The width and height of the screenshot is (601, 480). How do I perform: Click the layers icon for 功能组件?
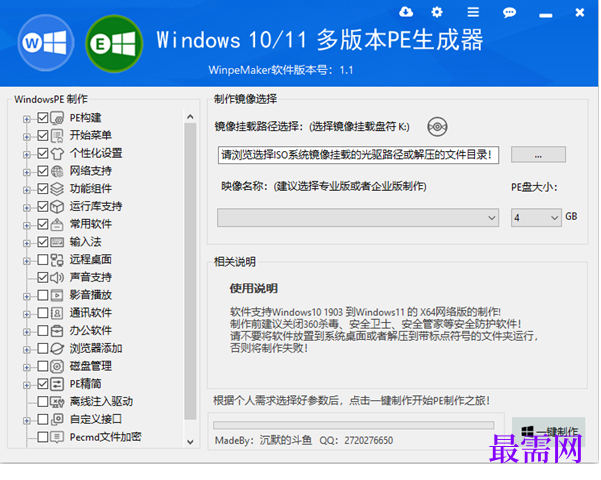pyautogui.click(x=57, y=189)
